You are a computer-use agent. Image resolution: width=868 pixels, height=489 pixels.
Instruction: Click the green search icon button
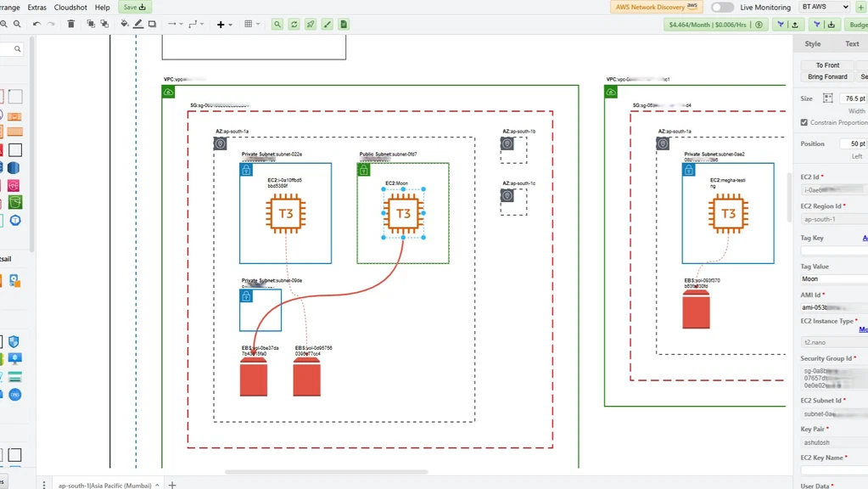277,25
